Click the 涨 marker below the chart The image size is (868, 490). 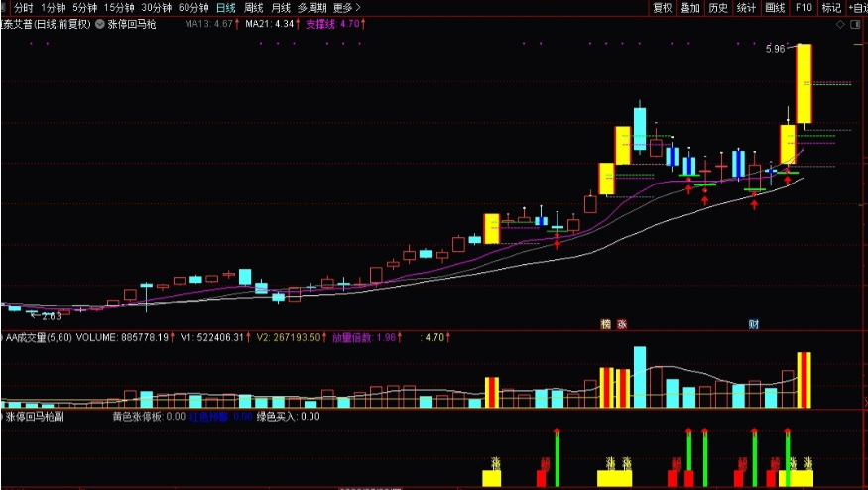point(622,324)
